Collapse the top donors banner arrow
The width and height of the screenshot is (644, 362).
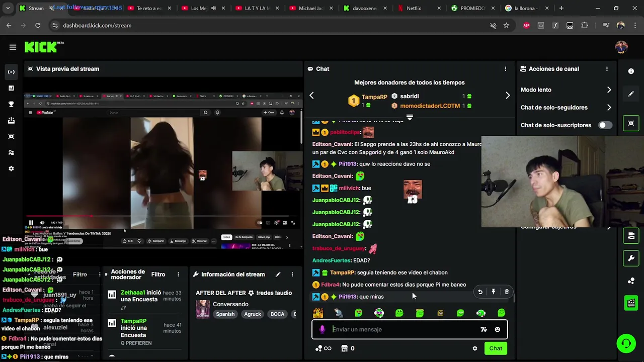pyautogui.click(x=410, y=118)
